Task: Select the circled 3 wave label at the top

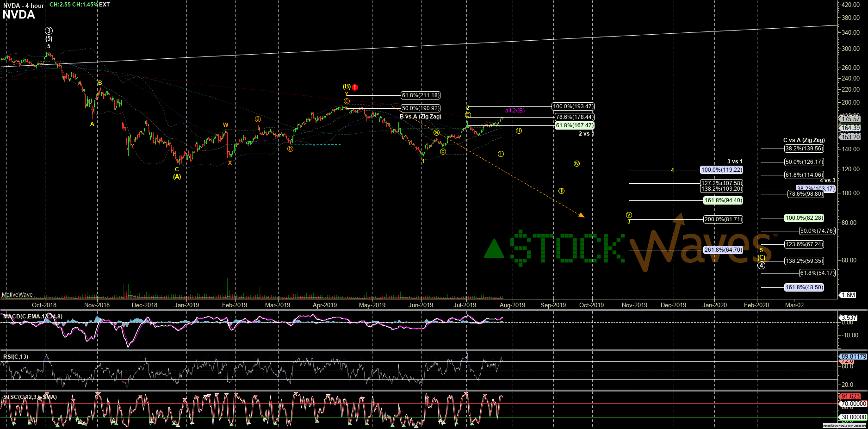Action: pos(49,31)
